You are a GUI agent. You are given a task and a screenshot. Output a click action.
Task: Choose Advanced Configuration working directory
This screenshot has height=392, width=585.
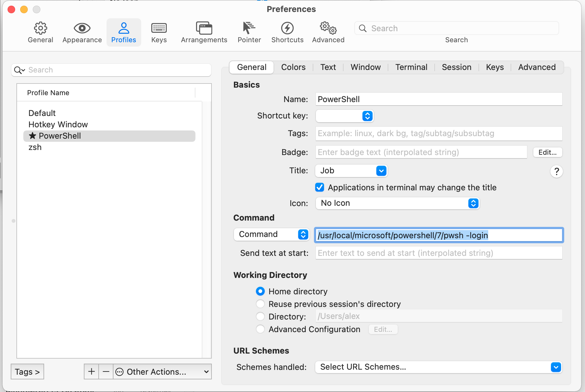point(260,329)
